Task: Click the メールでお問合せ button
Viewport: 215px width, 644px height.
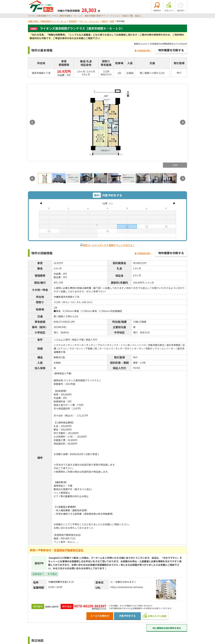Action: click(100, 616)
